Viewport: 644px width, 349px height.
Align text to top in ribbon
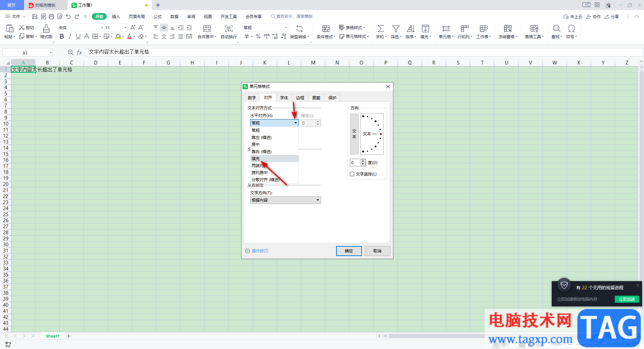(x=156, y=28)
